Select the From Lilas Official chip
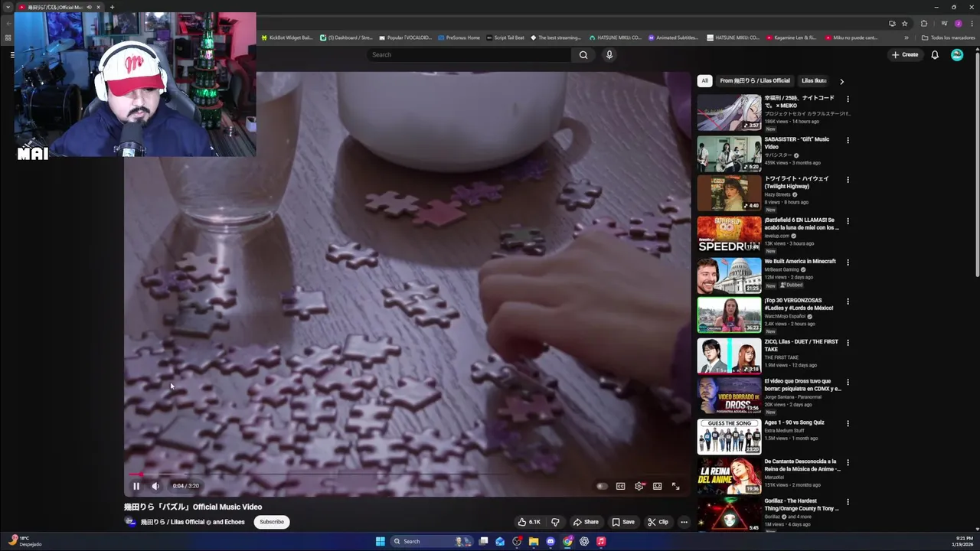This screenshot has height=551, width=980. [x=755, y=80]
